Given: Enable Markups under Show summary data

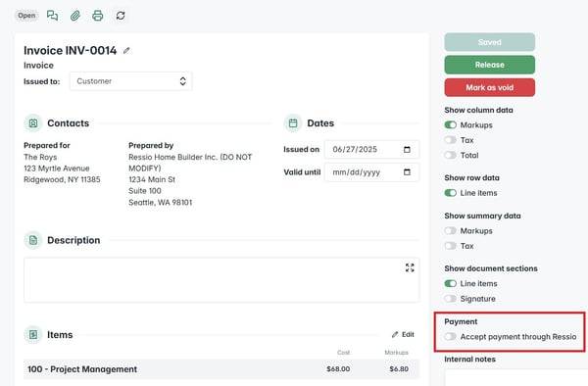Looking at the screenshot, I should 451,231.
